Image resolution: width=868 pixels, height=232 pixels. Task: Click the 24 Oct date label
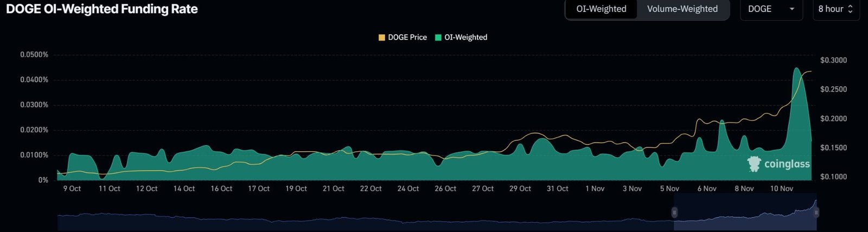409,189
